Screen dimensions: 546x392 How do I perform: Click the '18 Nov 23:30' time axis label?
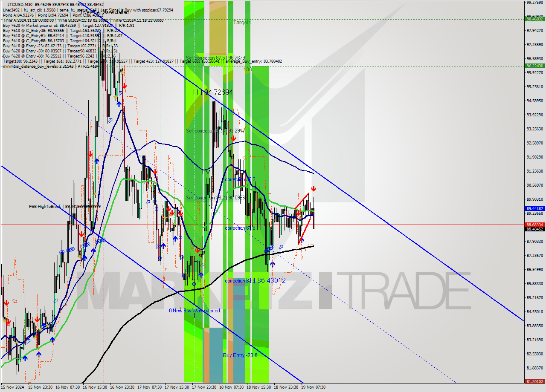click(x=286, y=387)
